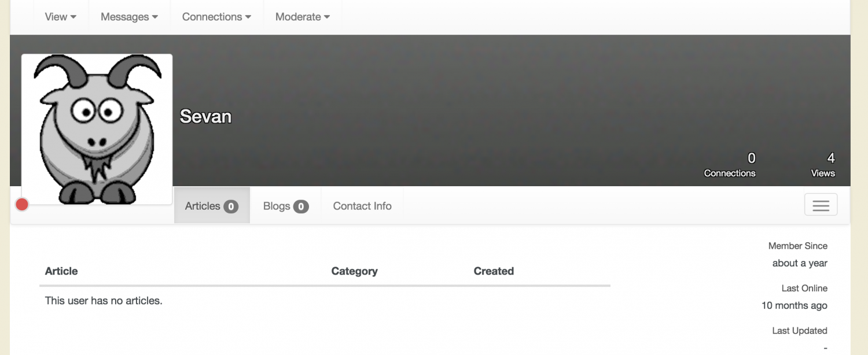Click the Category column header
The image size is (868, 355).
coord(354,271)
